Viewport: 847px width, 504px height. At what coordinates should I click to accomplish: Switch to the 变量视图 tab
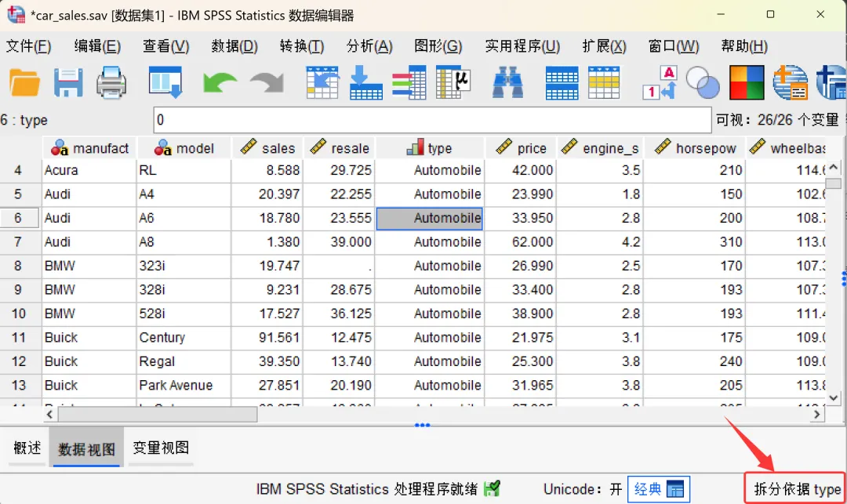[161, 448]
